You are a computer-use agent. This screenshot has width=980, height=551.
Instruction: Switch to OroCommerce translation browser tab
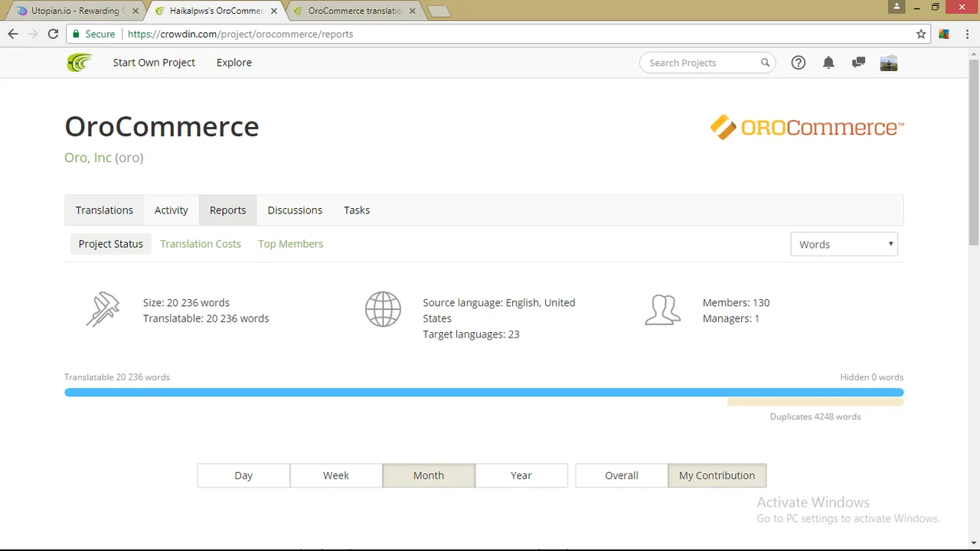(354, 11)
